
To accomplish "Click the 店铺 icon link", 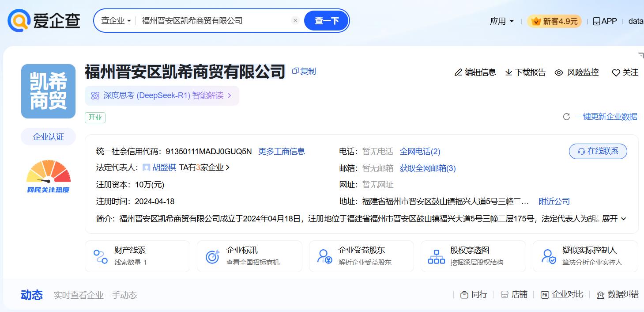I will click(514, 294).
